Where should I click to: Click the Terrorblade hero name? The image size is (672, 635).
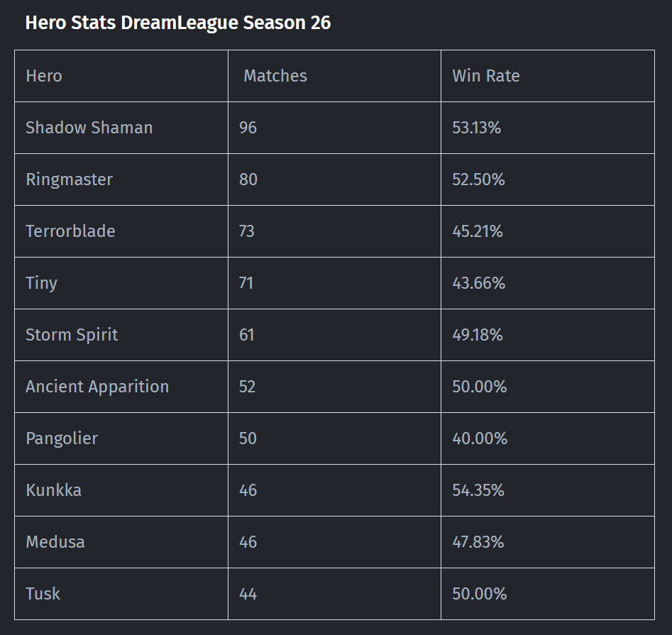(x=71, y=231)
